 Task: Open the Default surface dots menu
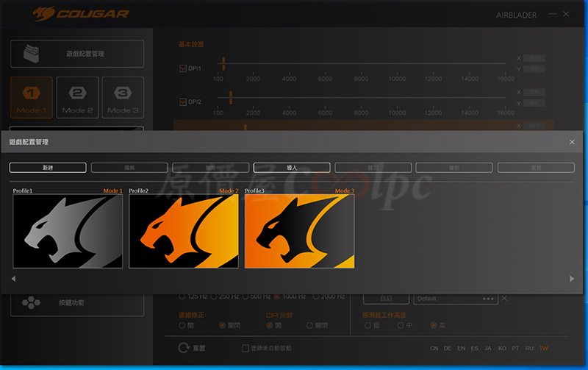tap(488, 299)
